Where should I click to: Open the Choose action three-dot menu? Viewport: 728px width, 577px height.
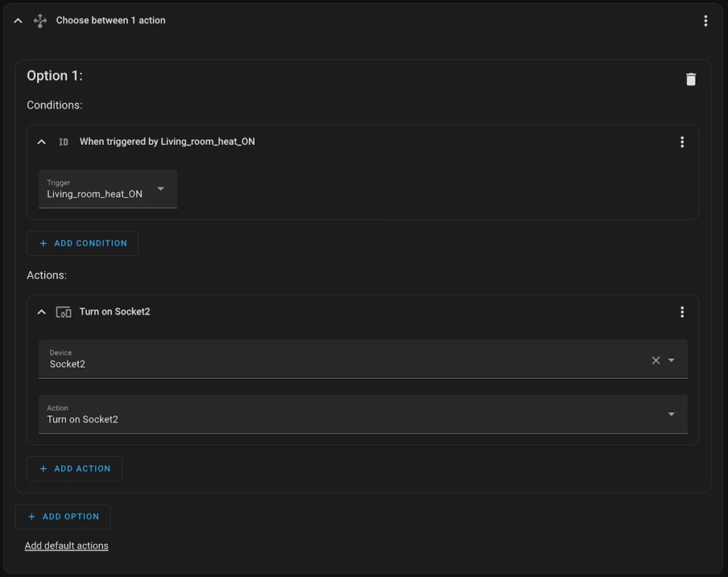coord(705,21)
